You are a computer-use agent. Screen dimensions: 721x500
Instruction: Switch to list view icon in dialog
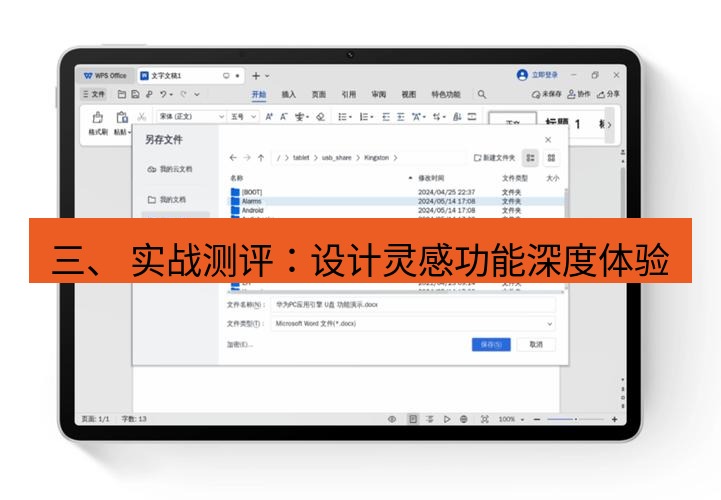[x=530, y=158]
